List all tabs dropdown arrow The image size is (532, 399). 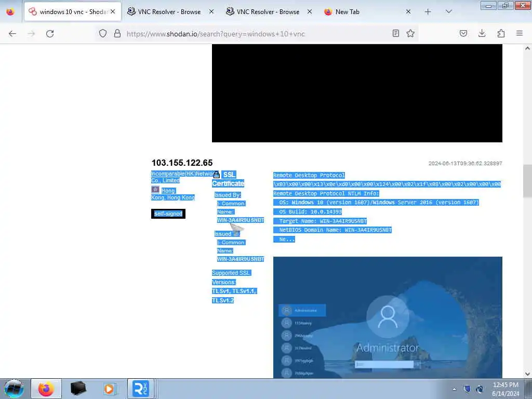pos(448,11)
